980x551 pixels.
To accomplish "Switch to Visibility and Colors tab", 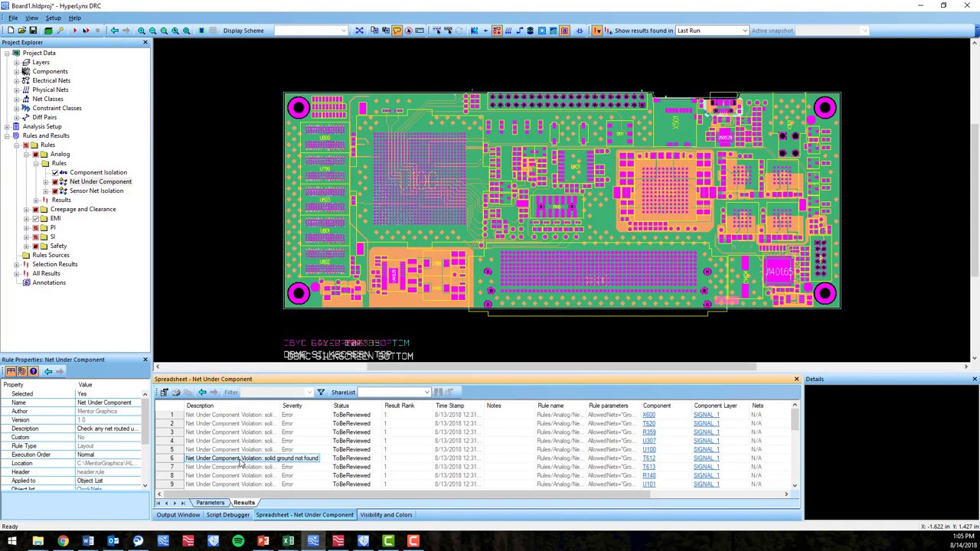I will [x=386, y=515].
